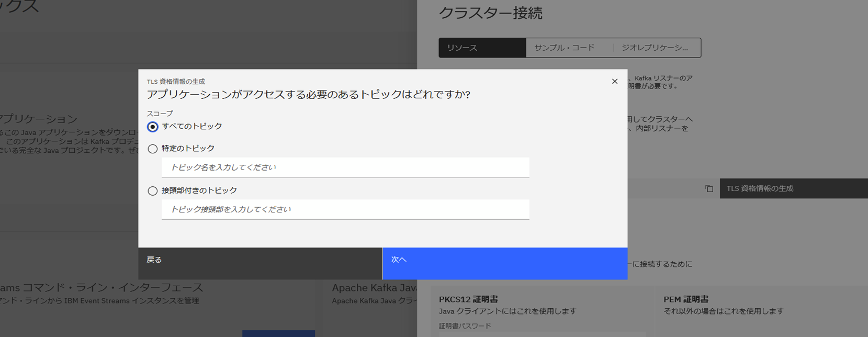Click the クラスター接続 panel title
868x337 pixels.
click(490, 13)
